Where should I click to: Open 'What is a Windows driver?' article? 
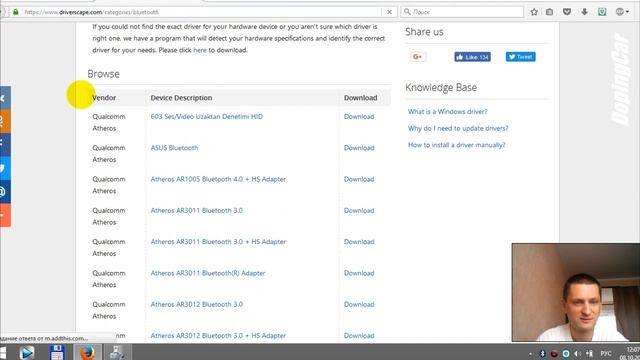(447, 111)
